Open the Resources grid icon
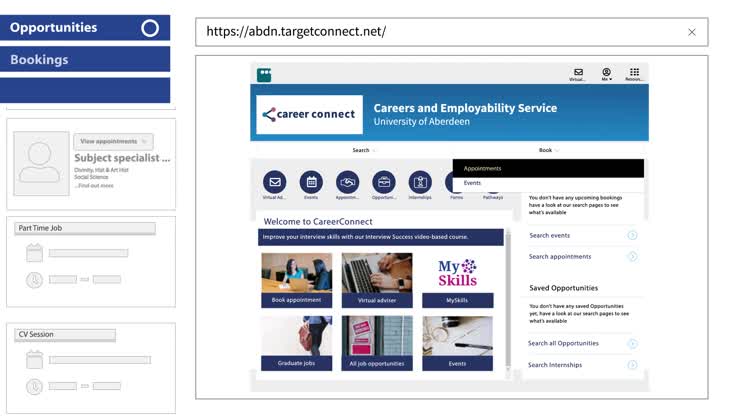Image resolution: width=740 pixels, height=416 pixels. coord(634,72)
